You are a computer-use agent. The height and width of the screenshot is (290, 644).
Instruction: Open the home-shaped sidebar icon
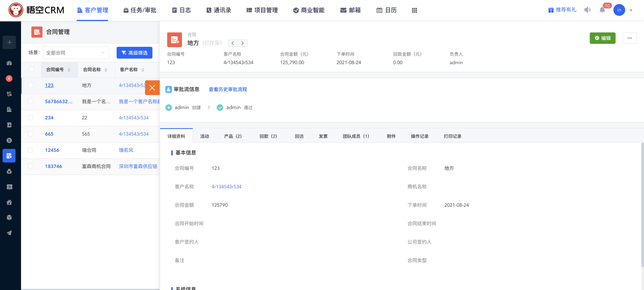(x=9, y=202)
